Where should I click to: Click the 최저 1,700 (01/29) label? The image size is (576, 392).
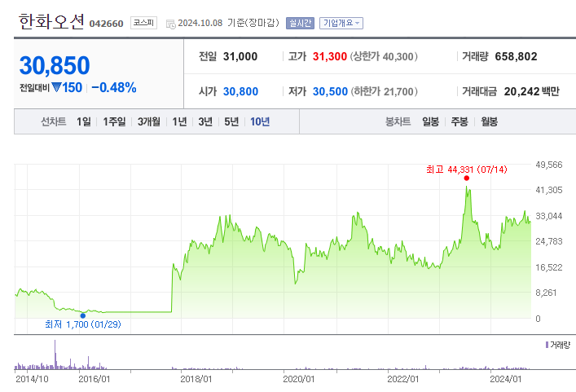[x=82, y=324]
